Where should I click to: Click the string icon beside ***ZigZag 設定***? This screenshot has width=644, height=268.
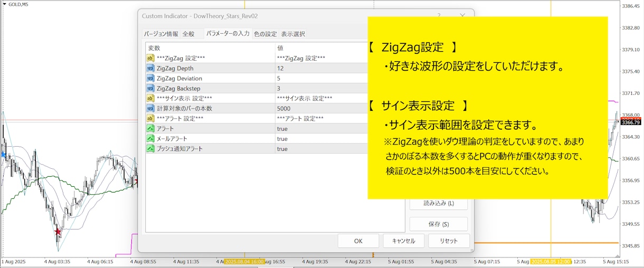coord(150,58)
